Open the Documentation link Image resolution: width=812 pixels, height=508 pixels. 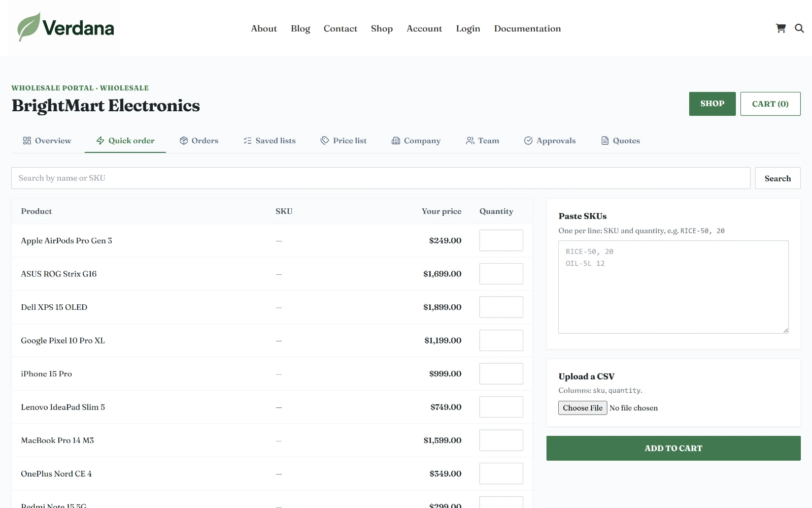[527, 28]
